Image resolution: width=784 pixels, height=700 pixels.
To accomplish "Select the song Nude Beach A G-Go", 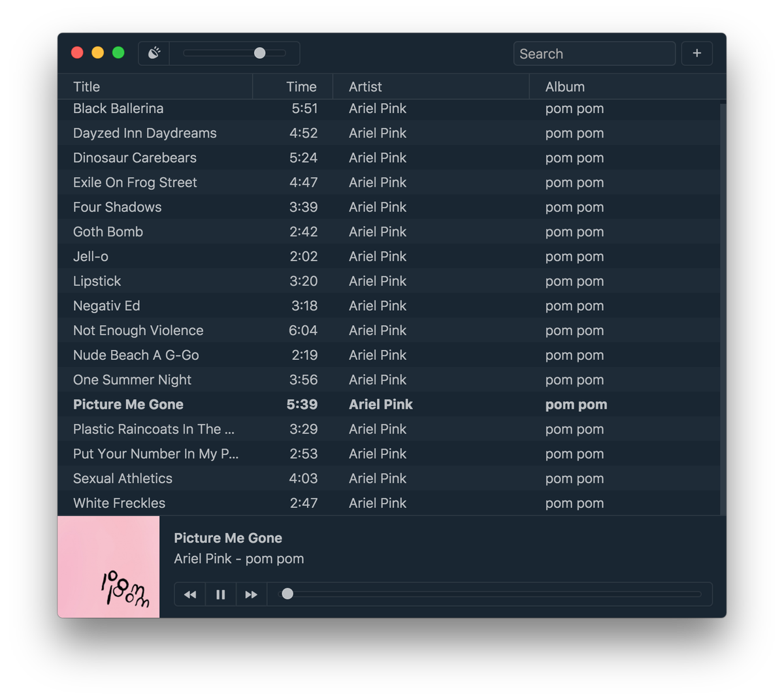I will [x=389, y=355].
